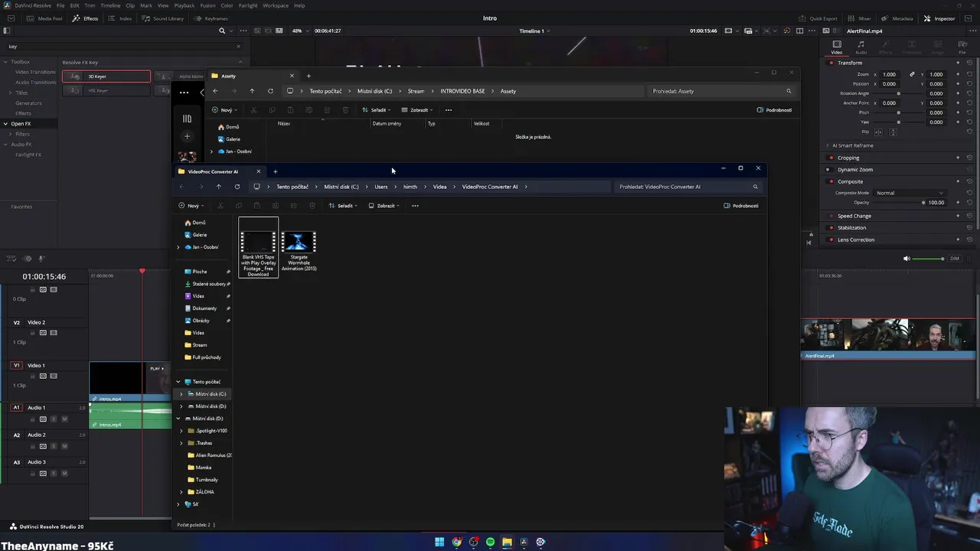Select the intros.mp4 video clip on the timeline

tap(129, 380)
